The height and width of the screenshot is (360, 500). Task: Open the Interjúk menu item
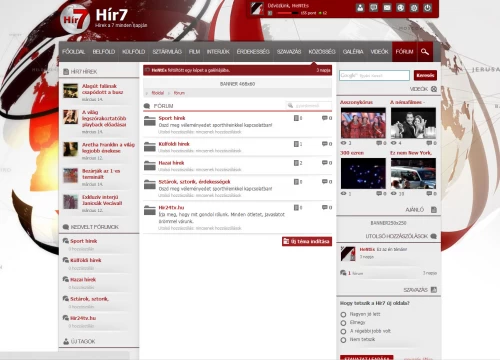click(x=218, y=52)
